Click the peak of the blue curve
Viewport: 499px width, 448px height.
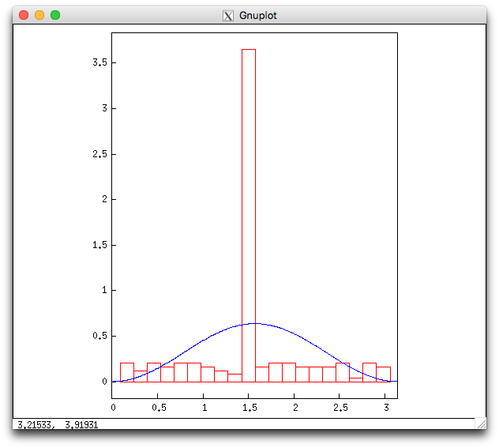pyautogui.click(x=254, y=323)
